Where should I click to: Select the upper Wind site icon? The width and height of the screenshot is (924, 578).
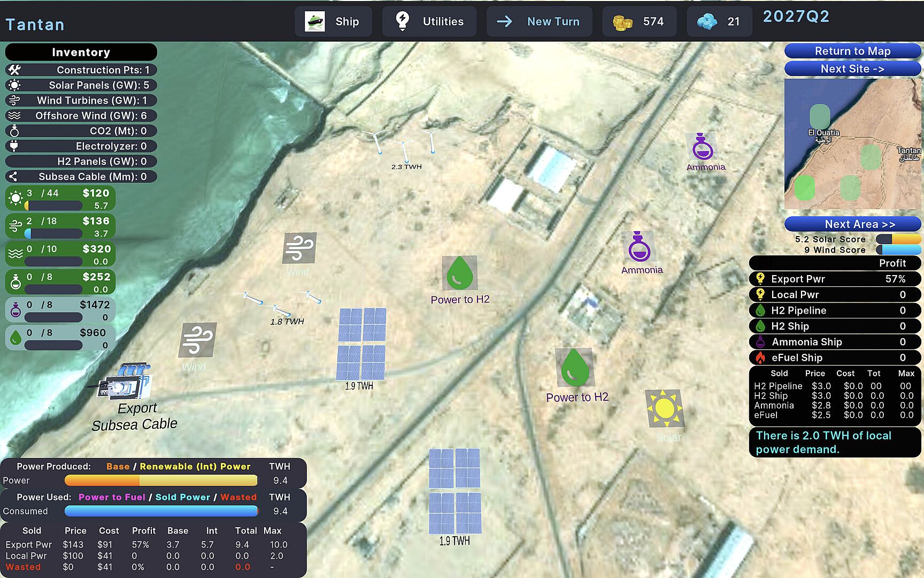click(x=299, y=248)
